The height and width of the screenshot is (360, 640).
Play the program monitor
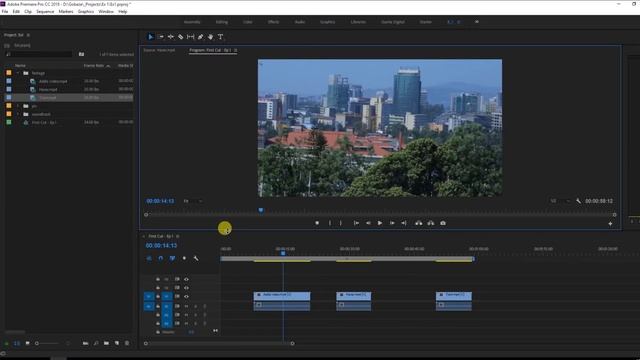point(380,223)
